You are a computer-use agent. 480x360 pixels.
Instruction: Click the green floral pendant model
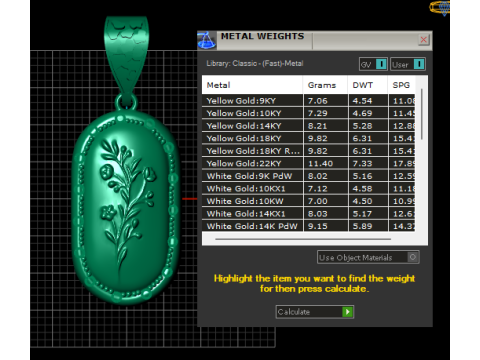(125, 207)
